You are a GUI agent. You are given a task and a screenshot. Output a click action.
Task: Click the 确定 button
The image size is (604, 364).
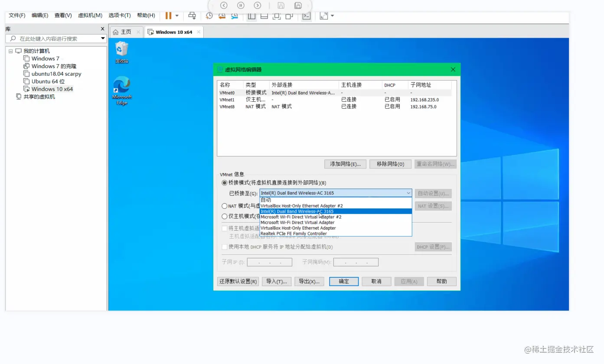coord(344,282)
